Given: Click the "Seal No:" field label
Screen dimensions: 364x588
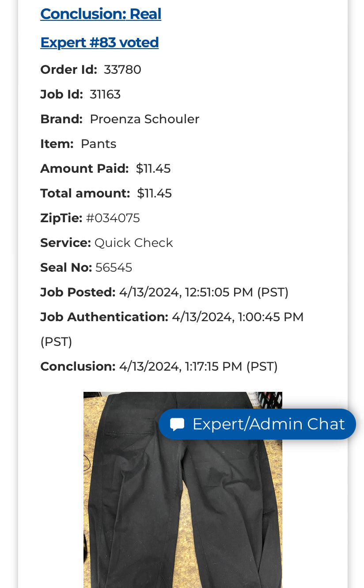Looking at the screenshot, I should pyautogui.click(x=66, y=268).
